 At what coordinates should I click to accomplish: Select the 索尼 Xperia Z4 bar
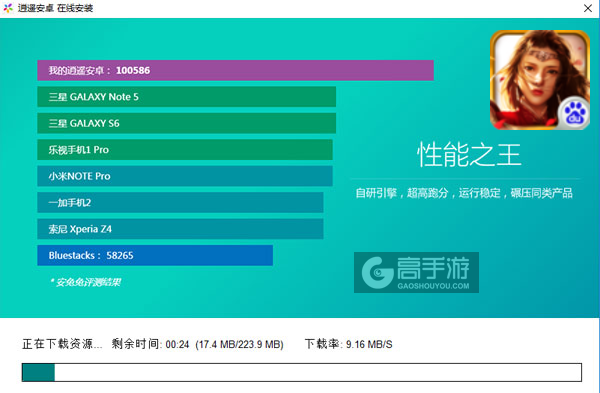(x=180, y=229)
